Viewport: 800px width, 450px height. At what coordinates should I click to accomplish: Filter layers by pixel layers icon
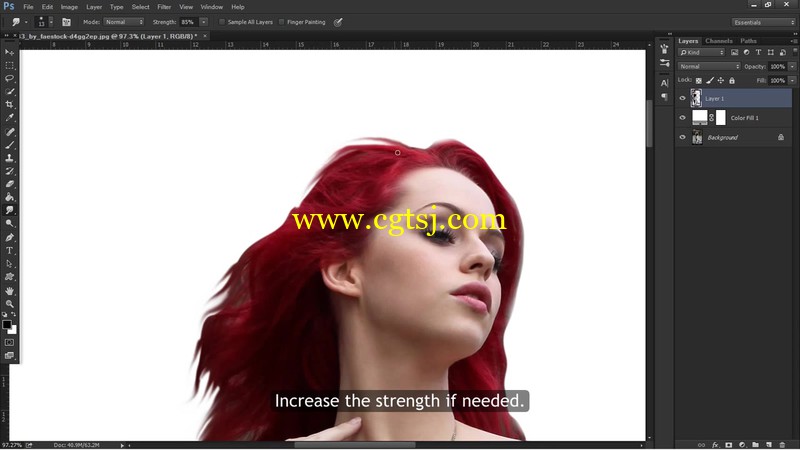[734, 52]
